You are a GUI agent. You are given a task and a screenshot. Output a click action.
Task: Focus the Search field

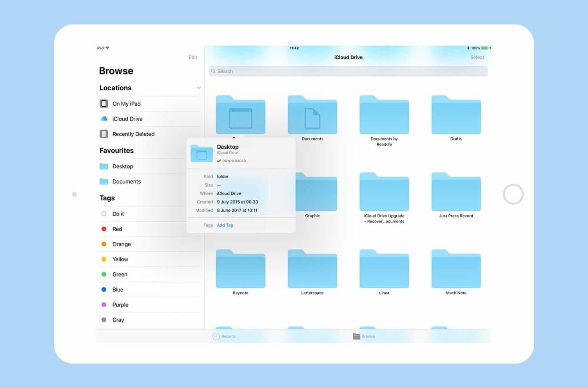point(348,71)
